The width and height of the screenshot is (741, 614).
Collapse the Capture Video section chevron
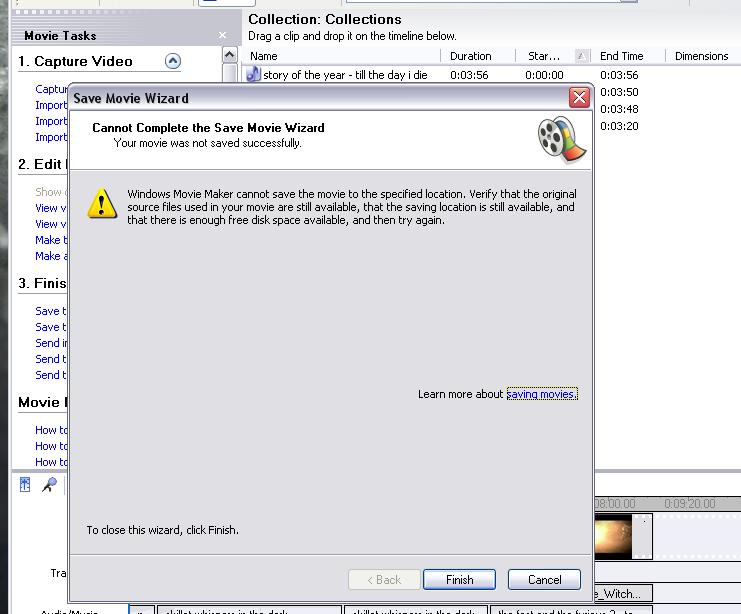coord(172,61)
